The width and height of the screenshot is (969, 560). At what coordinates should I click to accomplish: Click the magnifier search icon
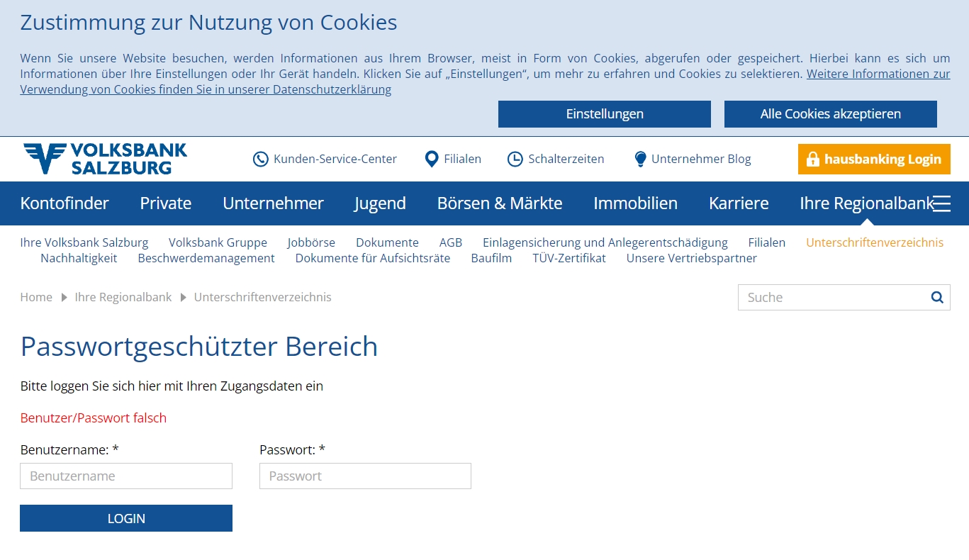pos(937,297)
